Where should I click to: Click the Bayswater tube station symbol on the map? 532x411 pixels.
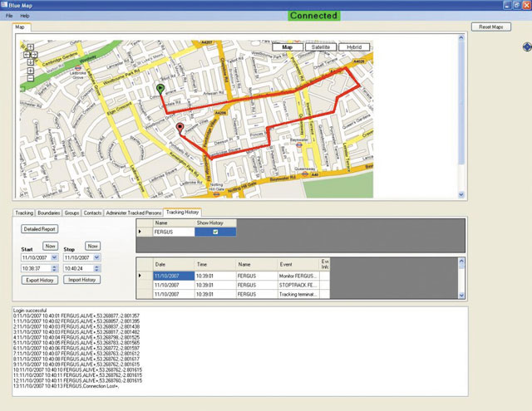tap(299, 145)
